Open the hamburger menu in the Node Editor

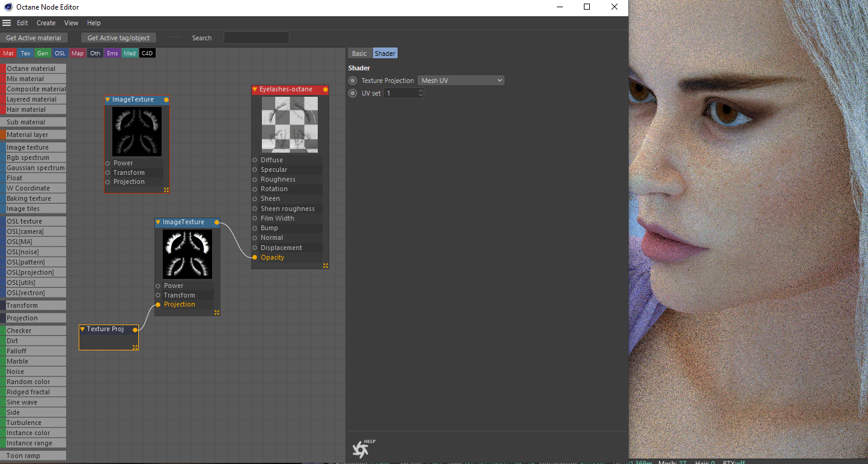7,23
